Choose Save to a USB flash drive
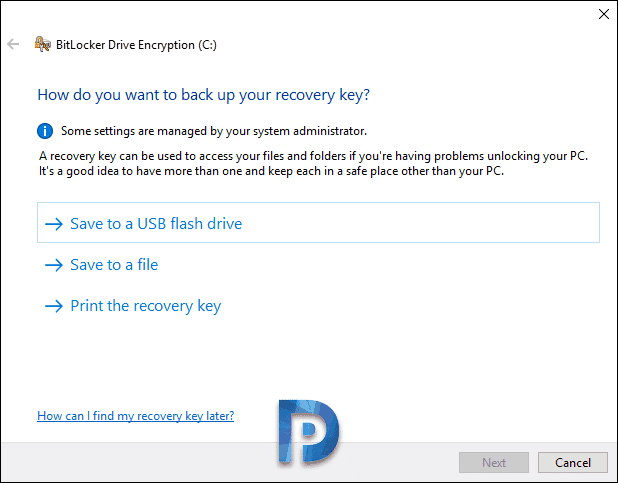 coord(156,224)
